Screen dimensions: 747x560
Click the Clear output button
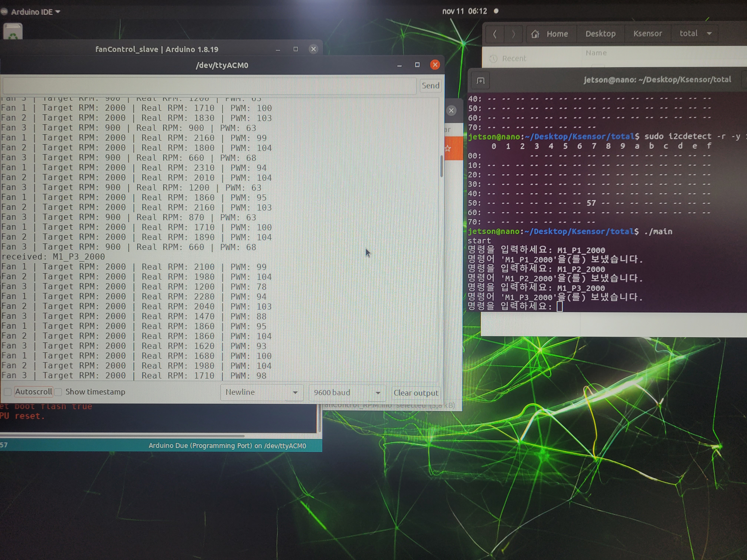coord(416,393)
